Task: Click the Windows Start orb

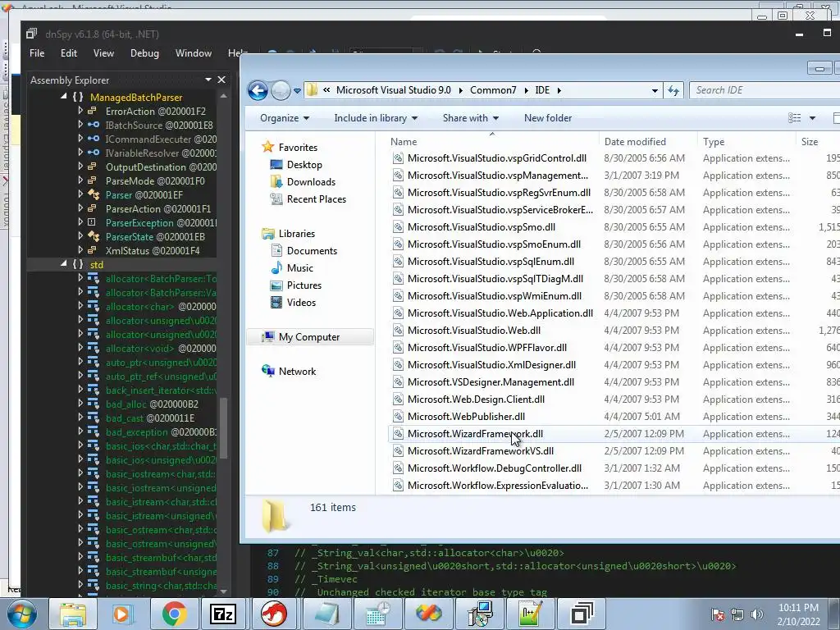Action: coord(22,614)
